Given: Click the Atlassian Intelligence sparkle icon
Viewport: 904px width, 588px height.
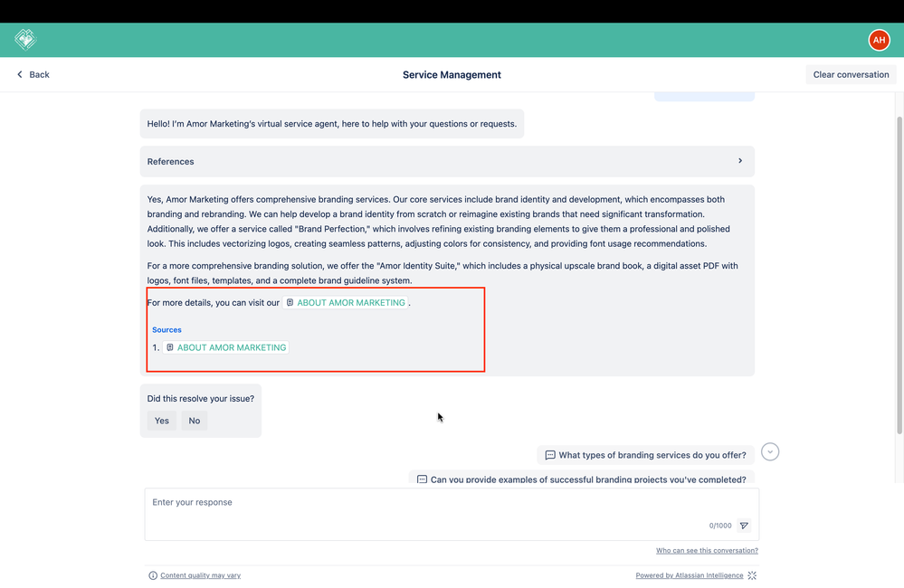Looking at the screenshot, I should point(752,575).
